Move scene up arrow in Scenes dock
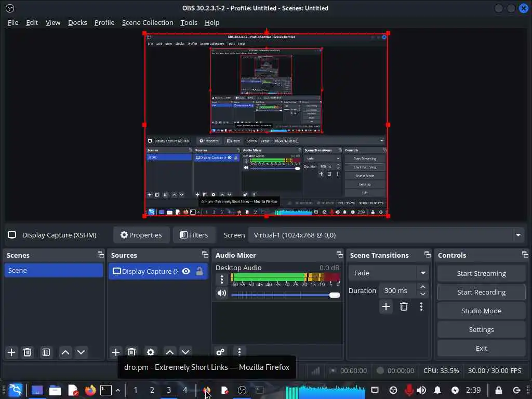This screenshot has height=399, width=532. 65,352
